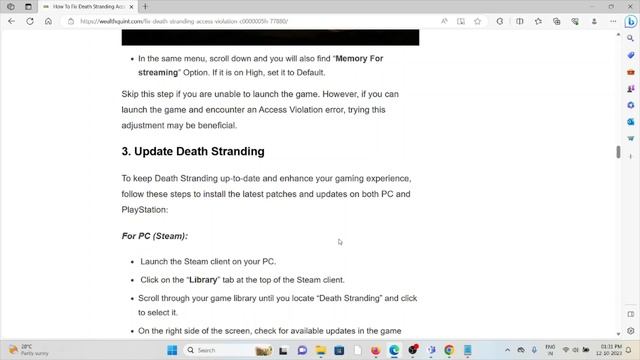The width and height of the screenshot is (640, 360).
Task: Open Collections panel
Action: (557, 21)
